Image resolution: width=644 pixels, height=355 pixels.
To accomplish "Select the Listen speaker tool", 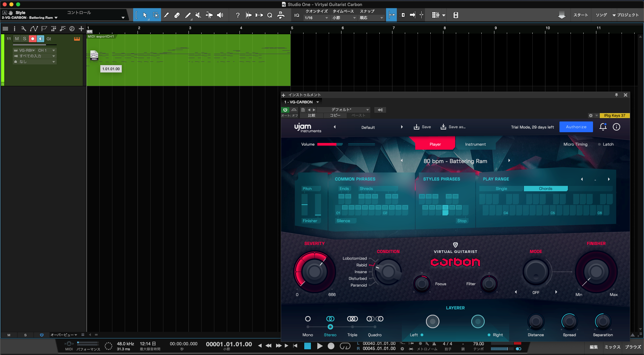I will [220, 15].
